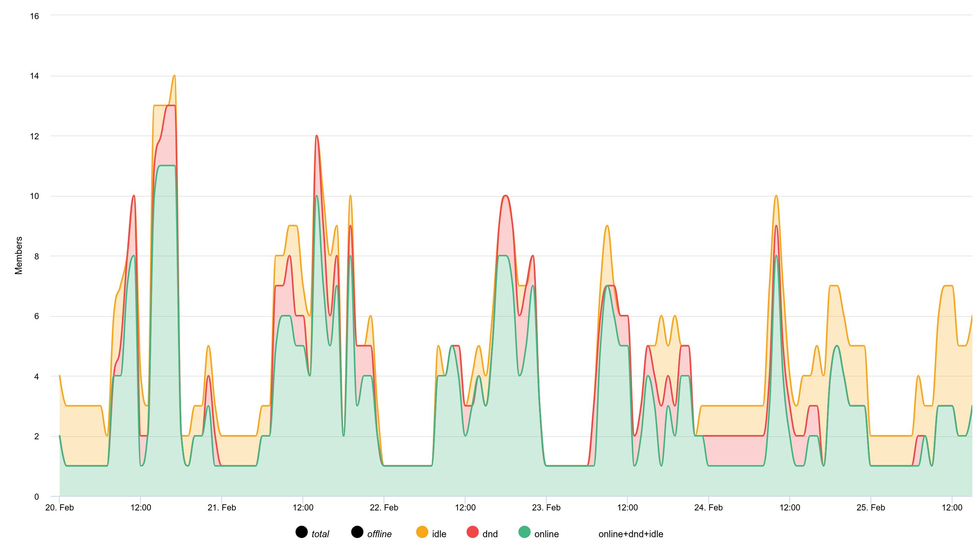980x551 pixels.
Task: Toggle the online series legend text
Action: (546, 534)
